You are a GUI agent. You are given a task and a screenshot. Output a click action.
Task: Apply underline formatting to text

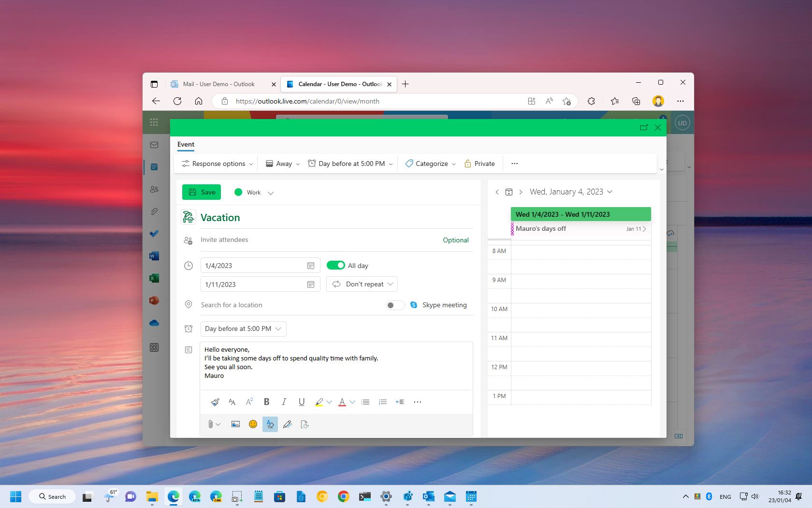pos(302,402)
